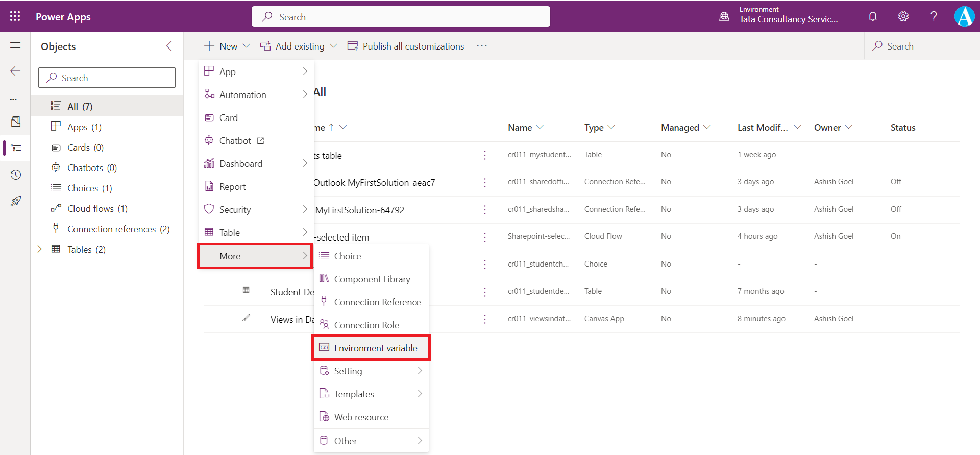The image size is (980, 455).
Task: Open the app launcher waffle icon
Action: tap(15, 16)
